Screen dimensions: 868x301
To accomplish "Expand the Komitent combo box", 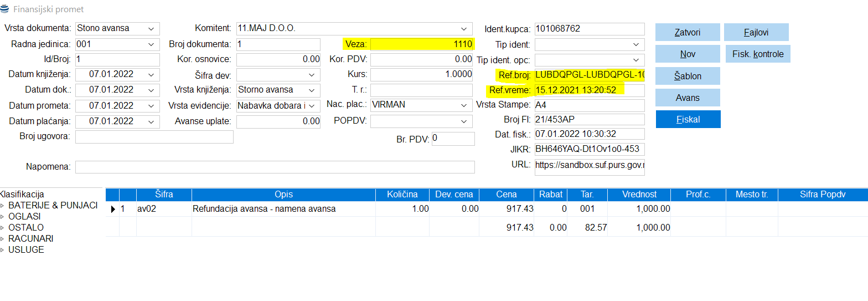I will [x=463, y=29].
